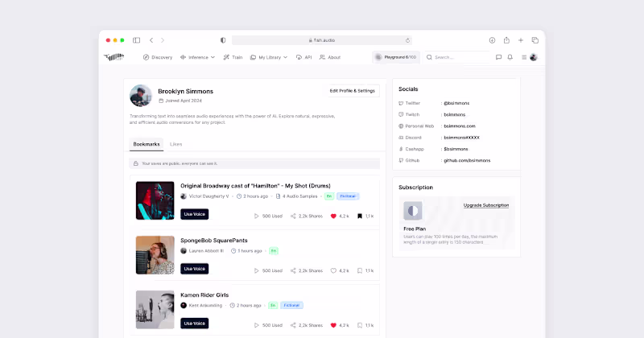644x338 pixels.
Task: Click play icon on SpongeBob row
Action: pyautogui.click(x=256, y=270)
